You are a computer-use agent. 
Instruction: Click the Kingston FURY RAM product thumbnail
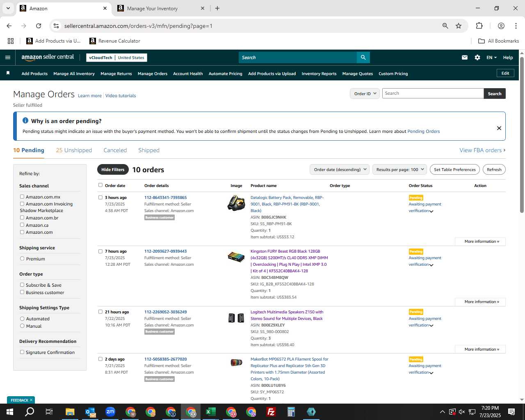click(236, 257)
